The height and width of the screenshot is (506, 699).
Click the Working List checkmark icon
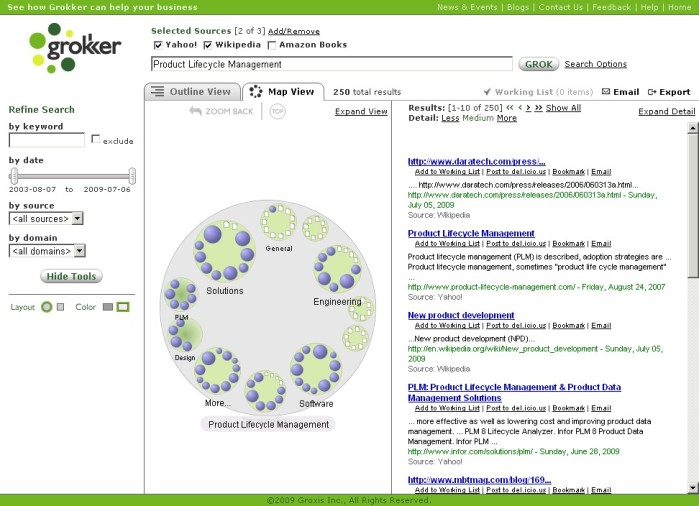tap(487, 92)
